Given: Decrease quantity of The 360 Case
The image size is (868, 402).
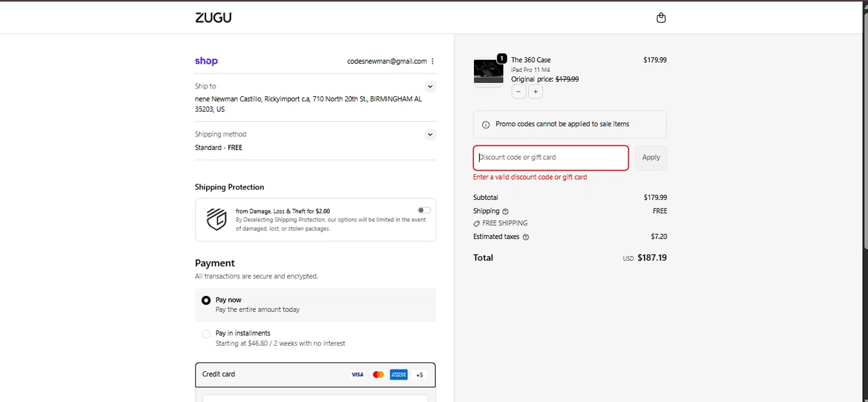Looking at the screenshot, I should point(518,92).
